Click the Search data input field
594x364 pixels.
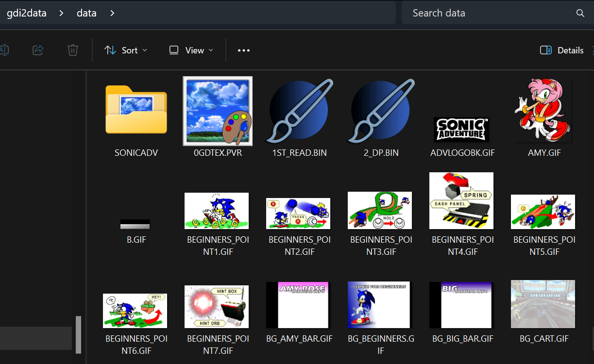pos(486,13)
